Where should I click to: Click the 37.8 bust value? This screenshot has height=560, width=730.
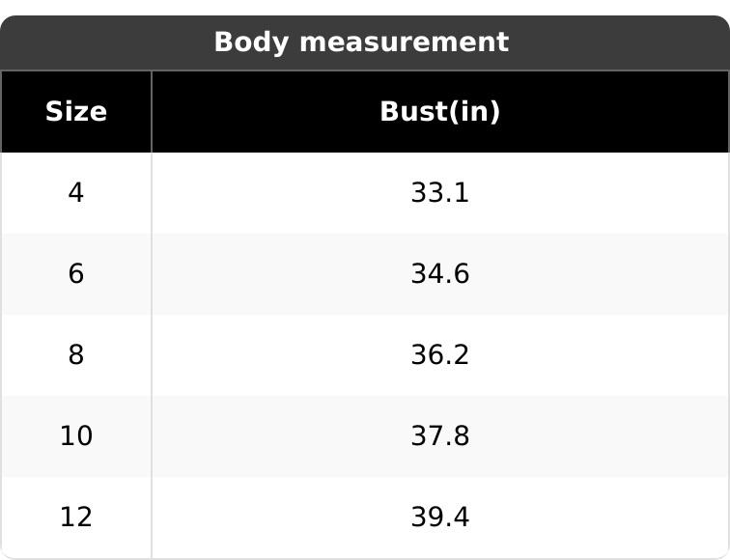pyautogui.click(x=440, y=436)
